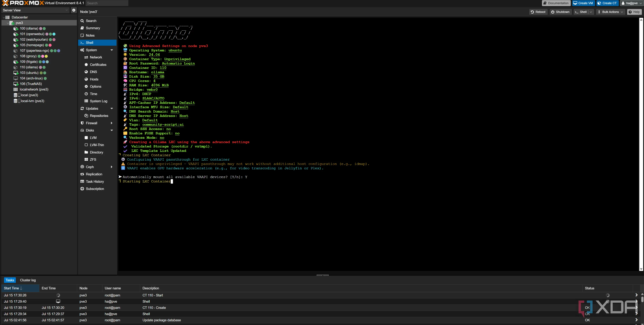Click the Reboot button
Screen dimensions: 644x325
click(538, 12)
